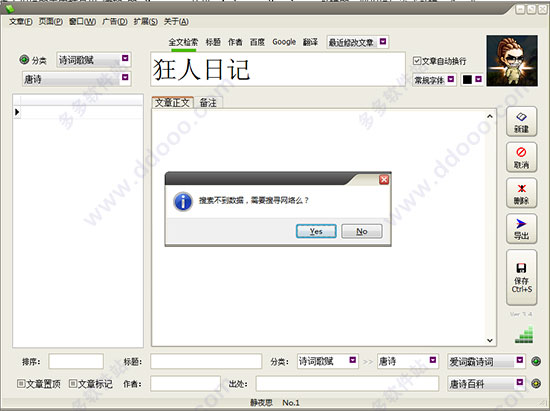The width and height of the screenshot is (550, 411).
Task: Click the avatar picture at top right
Action: [x=512, y=61]
